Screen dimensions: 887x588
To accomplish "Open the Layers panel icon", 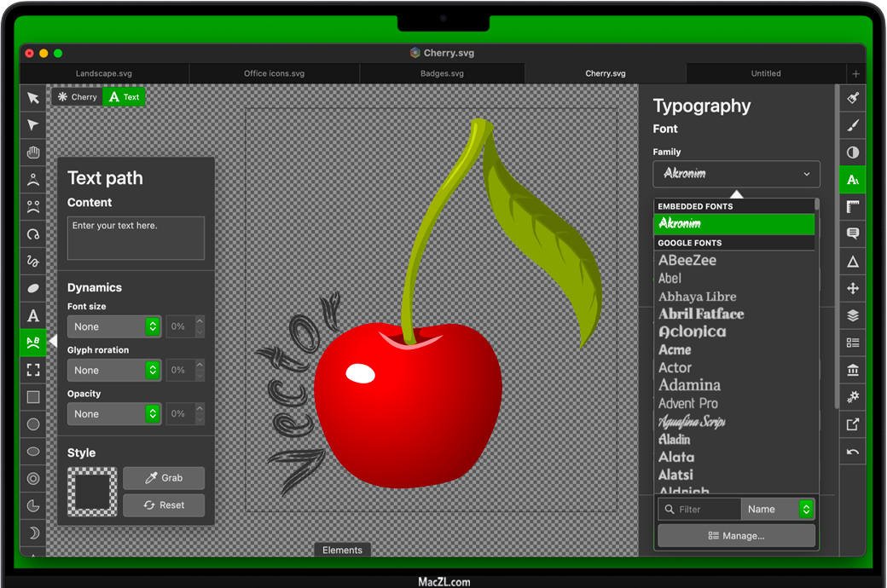I will (852, 315).
